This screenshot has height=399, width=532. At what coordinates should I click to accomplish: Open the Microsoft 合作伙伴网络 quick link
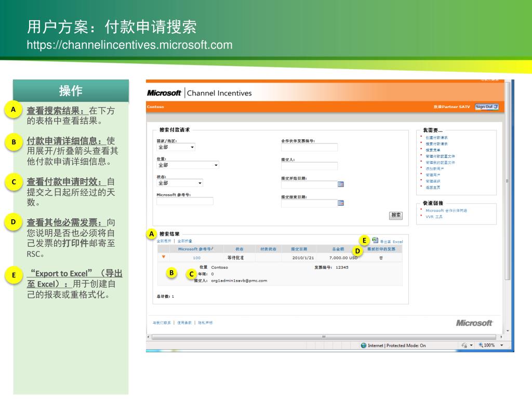(x=446, y=211)
